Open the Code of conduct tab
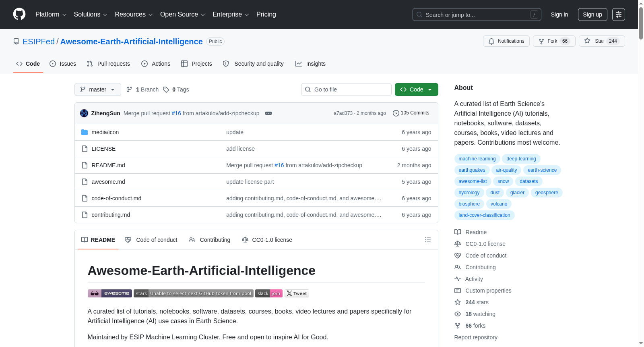 tap(151, 240)
